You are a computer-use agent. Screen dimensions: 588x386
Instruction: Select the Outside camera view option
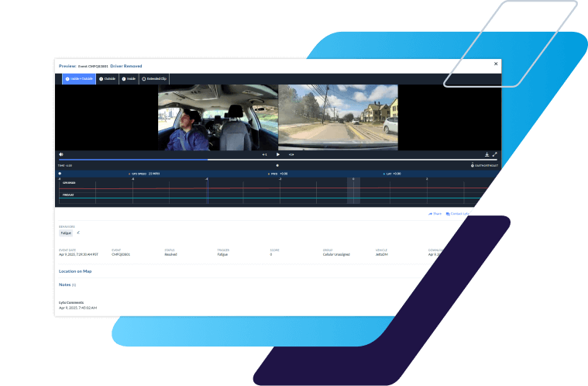(x=107, y=79)
